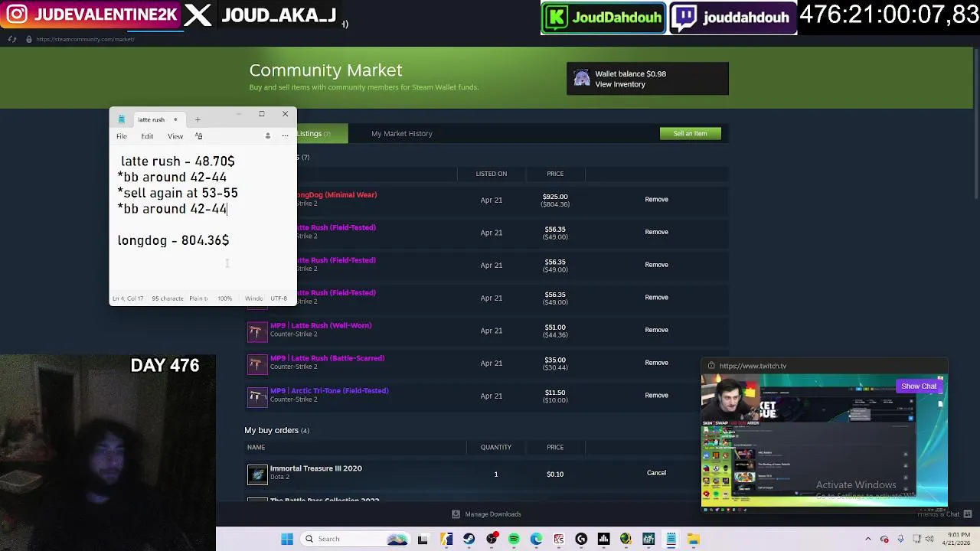Open Steam from the taskbar

point(469,539)
